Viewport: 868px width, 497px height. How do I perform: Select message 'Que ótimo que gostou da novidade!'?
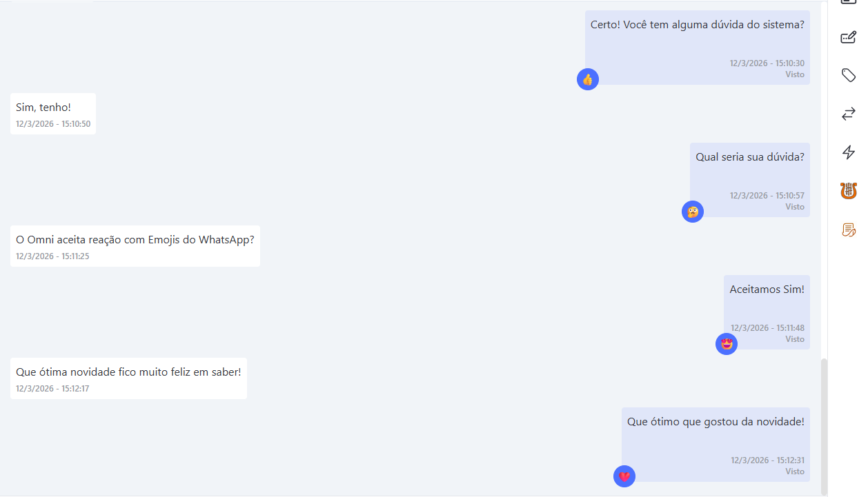pyautogui.click(x=716, y=445)
